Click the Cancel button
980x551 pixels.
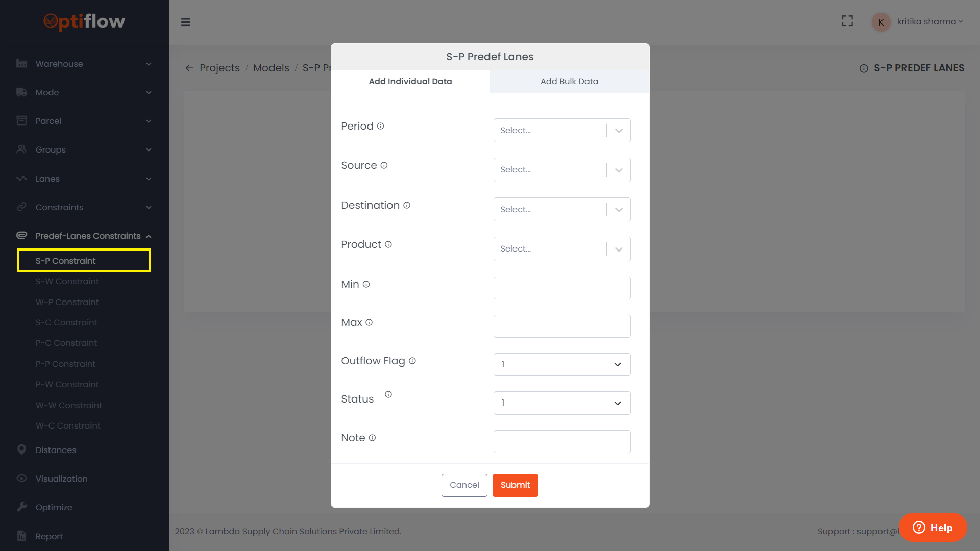pos(464,485)
